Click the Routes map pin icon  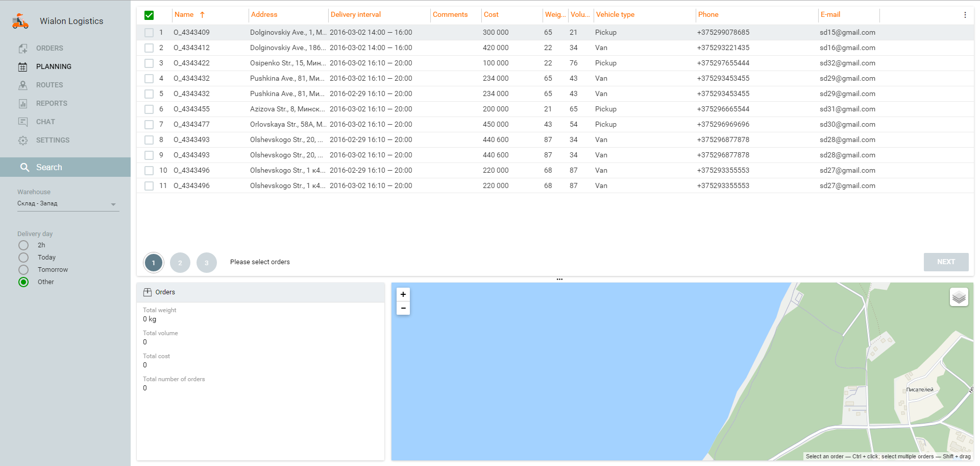23,85
